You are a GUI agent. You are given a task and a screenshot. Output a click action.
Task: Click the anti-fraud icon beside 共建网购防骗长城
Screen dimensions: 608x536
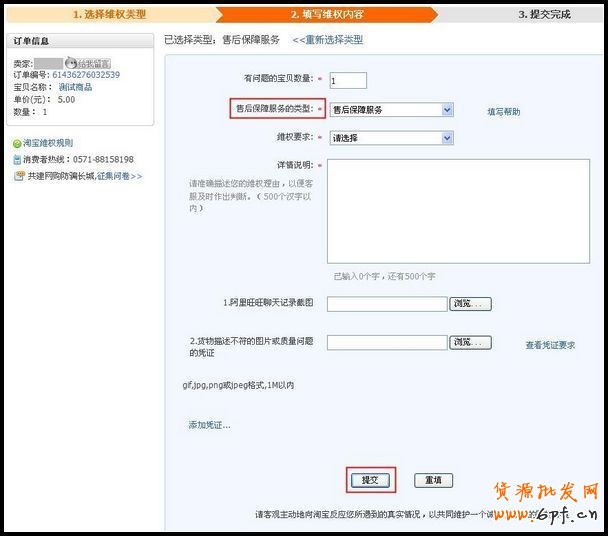(x=19, y=176)
